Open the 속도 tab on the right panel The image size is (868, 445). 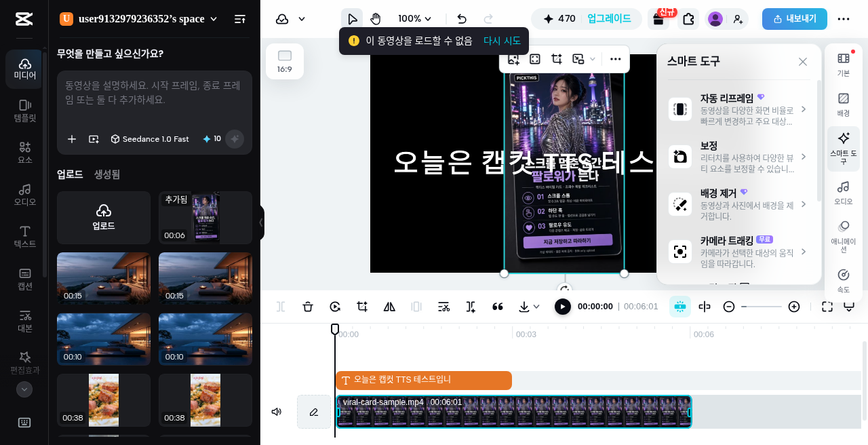coord(844,281)
